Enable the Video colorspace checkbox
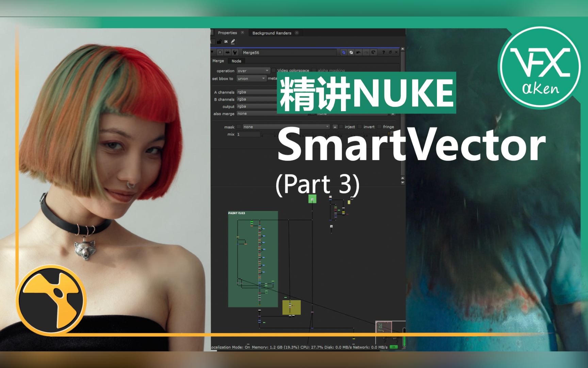Screen dimensions: 588x368 274,71
